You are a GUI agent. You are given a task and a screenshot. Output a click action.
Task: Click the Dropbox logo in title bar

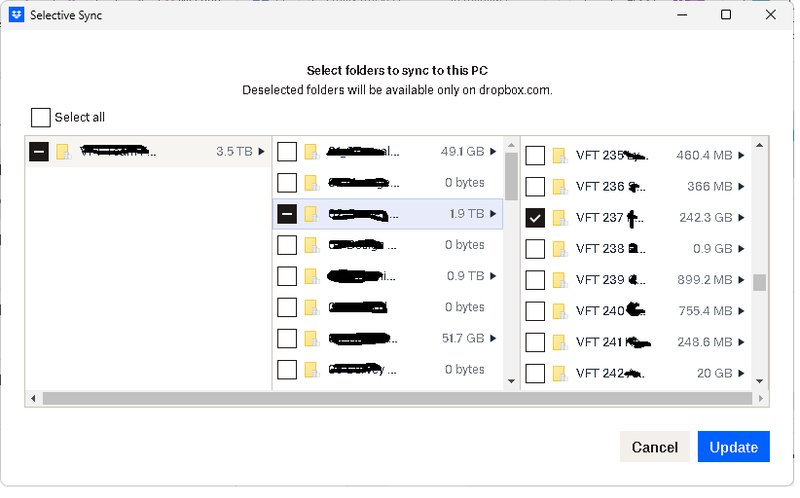(x=16, y=15)
